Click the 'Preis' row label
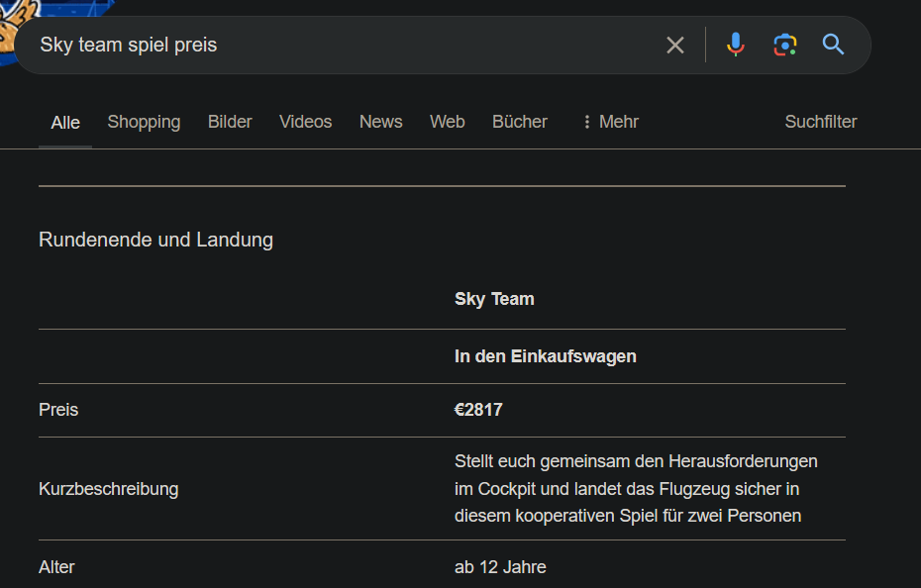This screenshot has height=588, width=921. pos(58,410)
